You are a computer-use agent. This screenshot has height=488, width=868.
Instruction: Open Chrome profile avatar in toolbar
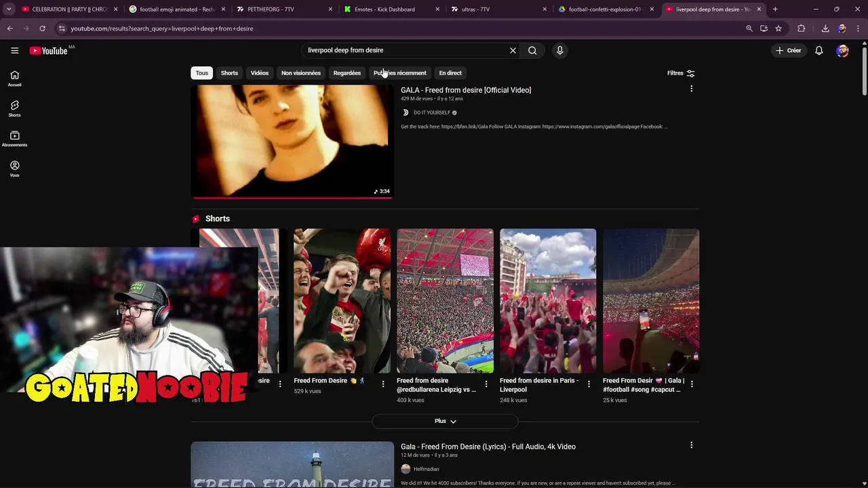[842, 28]
